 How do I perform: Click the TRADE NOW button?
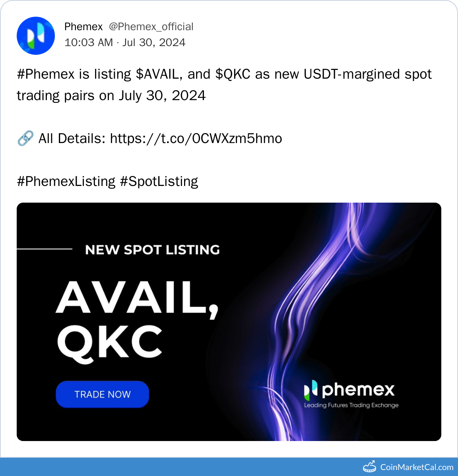102,394
